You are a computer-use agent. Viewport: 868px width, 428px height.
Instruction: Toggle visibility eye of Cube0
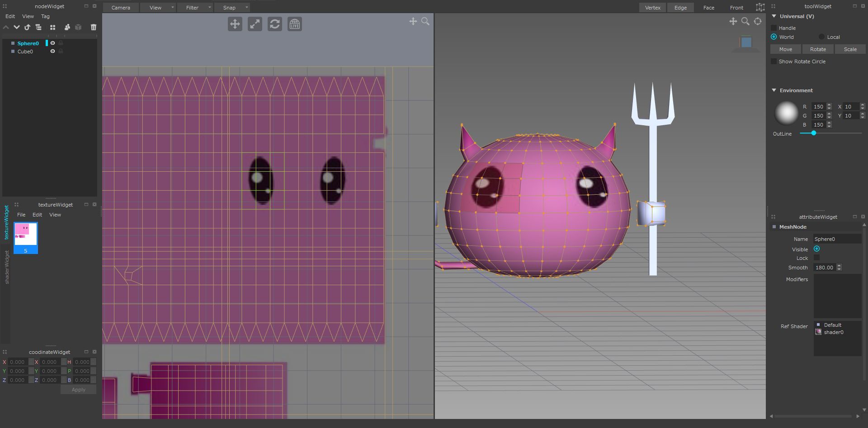[52, 52]
